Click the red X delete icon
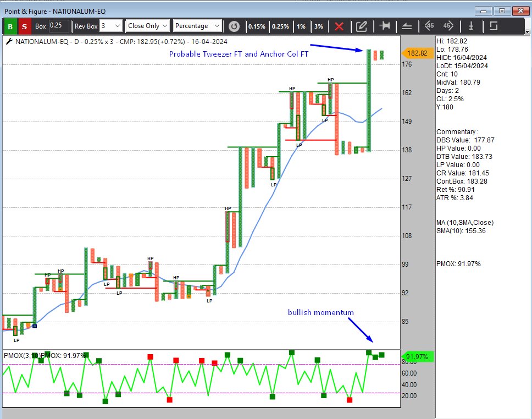Viewport: 532px width, 419px height. point(339,26)
